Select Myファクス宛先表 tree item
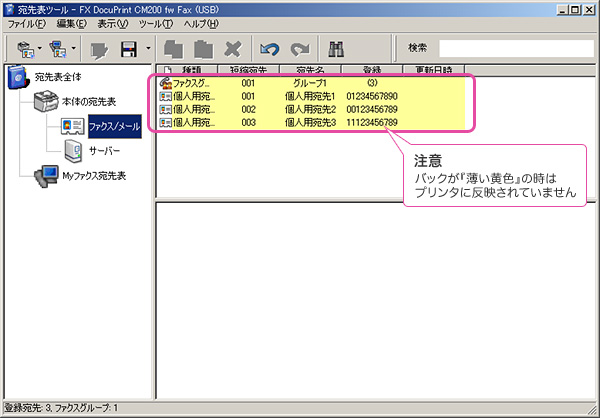The width and height of the screenshot is (600, 418). point(94,176)
